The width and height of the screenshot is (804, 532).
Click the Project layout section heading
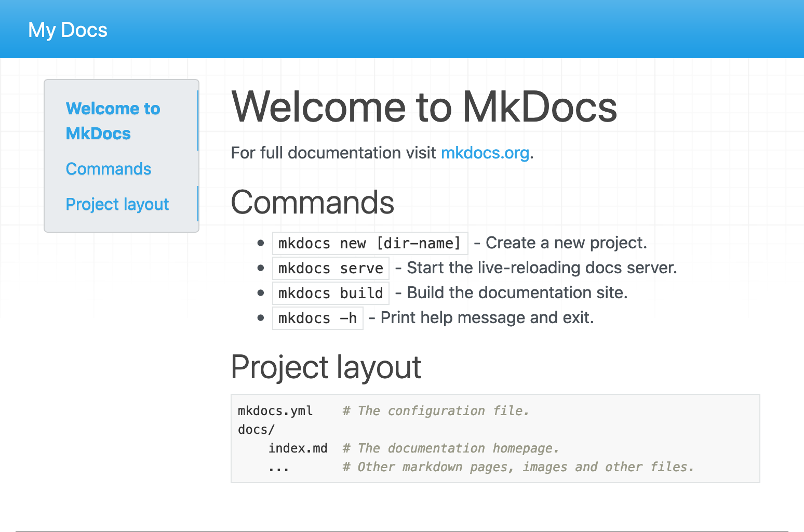(326, 367)
